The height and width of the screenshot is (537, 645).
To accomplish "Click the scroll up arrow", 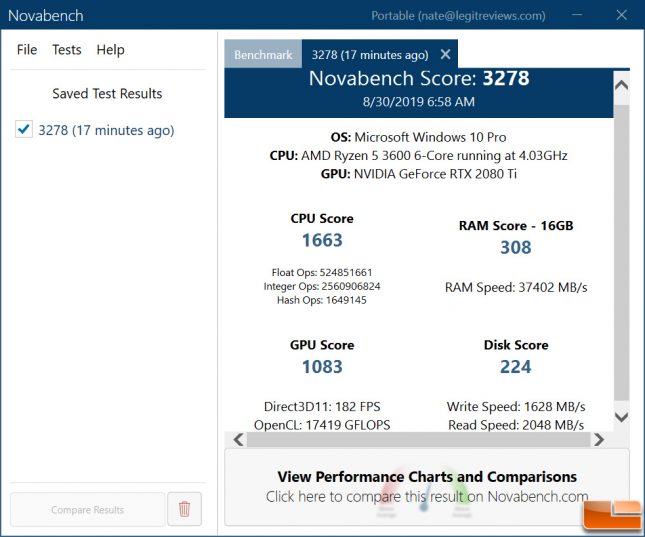I will 621,86.
